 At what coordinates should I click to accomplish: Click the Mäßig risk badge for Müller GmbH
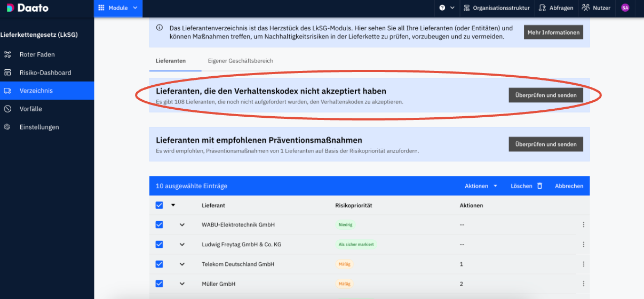(x=344, y=284)
